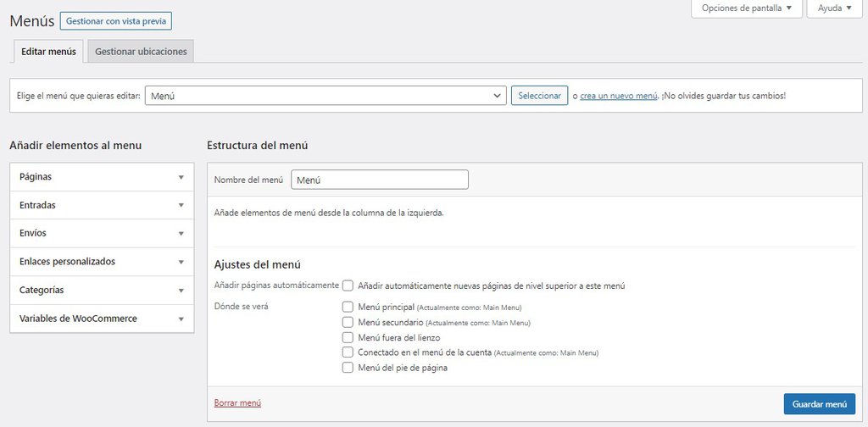The image size is (868, 427).
Task: Click Añadir elementos al menu heading
Action: pos(75,146)
